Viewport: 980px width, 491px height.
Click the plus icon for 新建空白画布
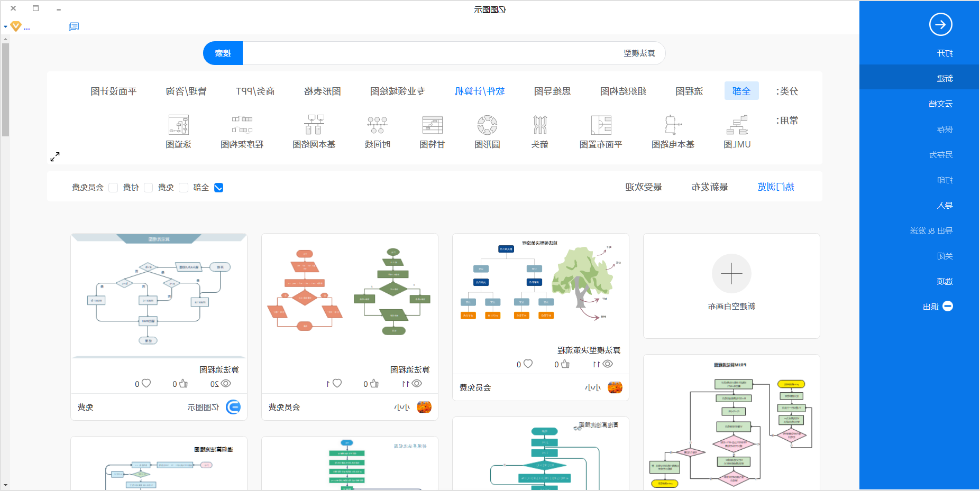click(731, 273)
